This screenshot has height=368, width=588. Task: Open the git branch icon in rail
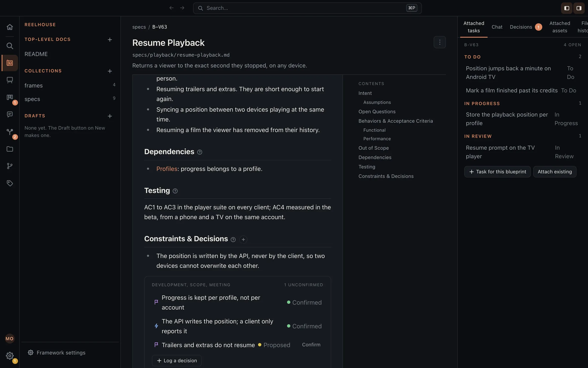coord(10,166)
